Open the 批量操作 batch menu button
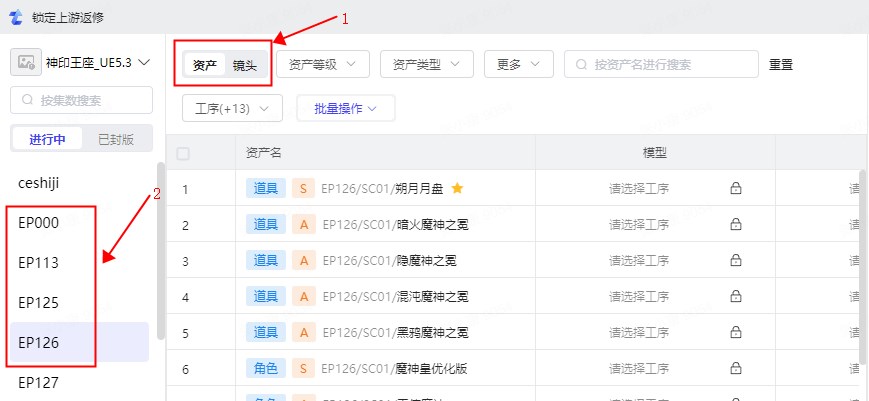 tap(345, 108)
